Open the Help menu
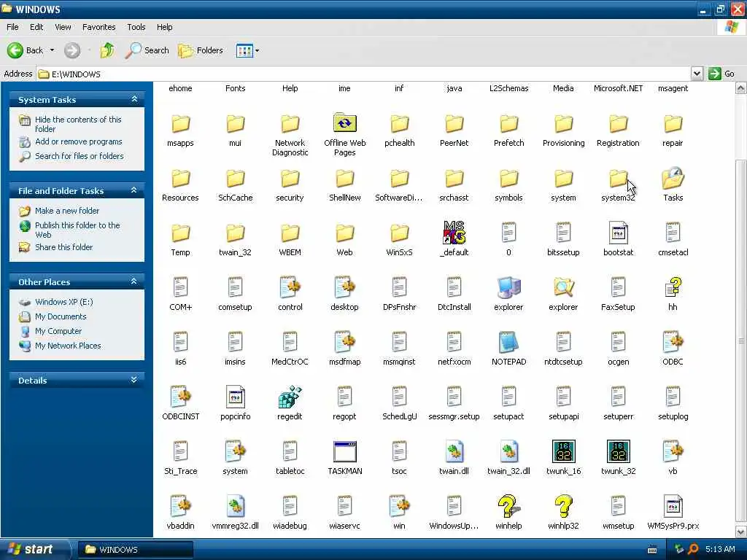This screenshot has height=560, width=747. (164, 27)
